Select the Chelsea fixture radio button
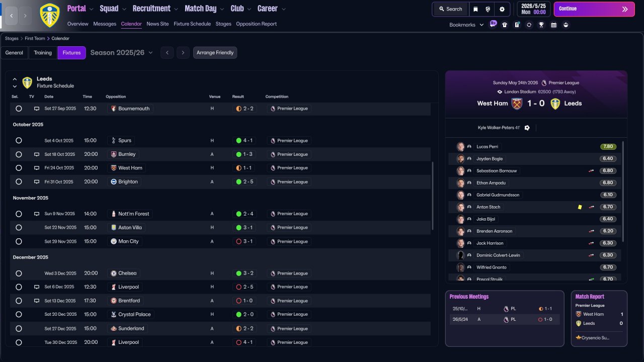This screenshot has width=644, height=362. 19,274
